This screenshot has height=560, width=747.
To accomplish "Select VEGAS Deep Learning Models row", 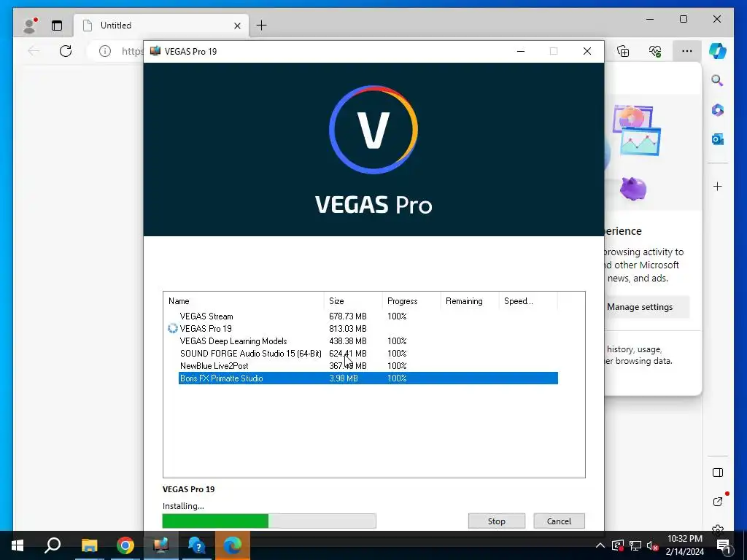I will 368,341.
